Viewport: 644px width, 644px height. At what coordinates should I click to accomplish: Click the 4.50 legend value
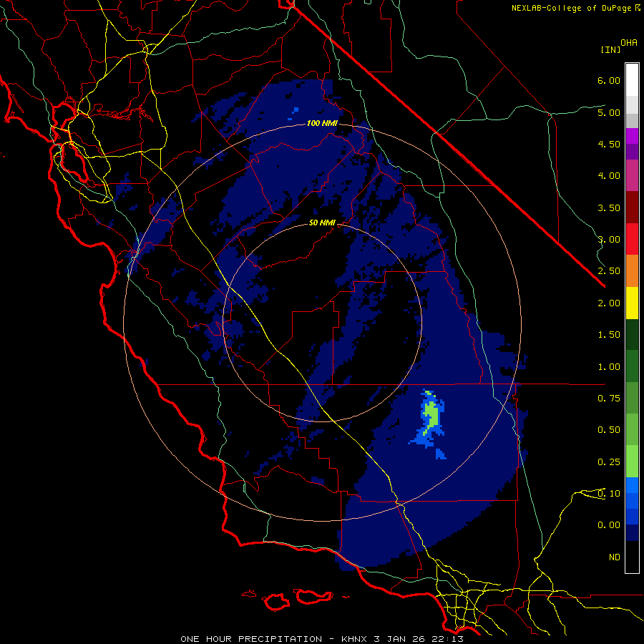[609, 144]
